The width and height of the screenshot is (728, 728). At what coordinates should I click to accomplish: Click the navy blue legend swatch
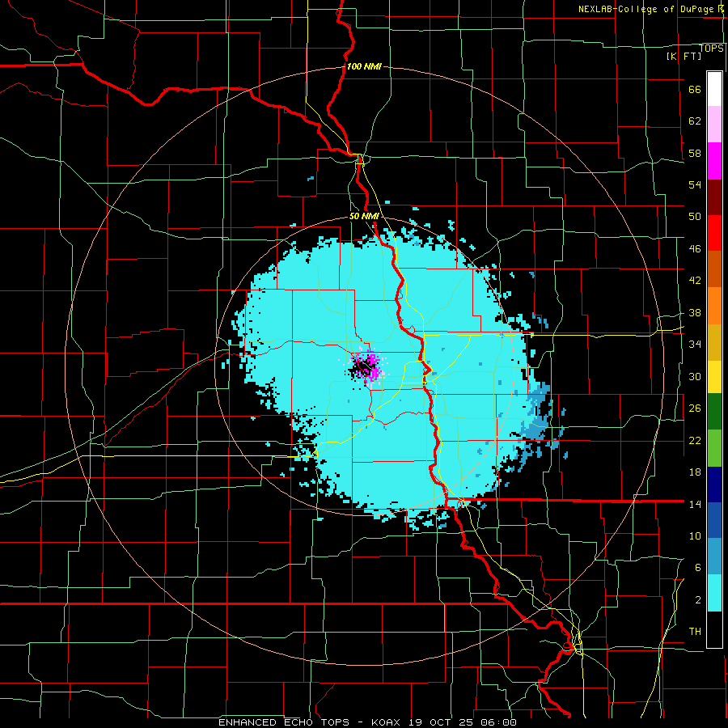tap(714, 485)
